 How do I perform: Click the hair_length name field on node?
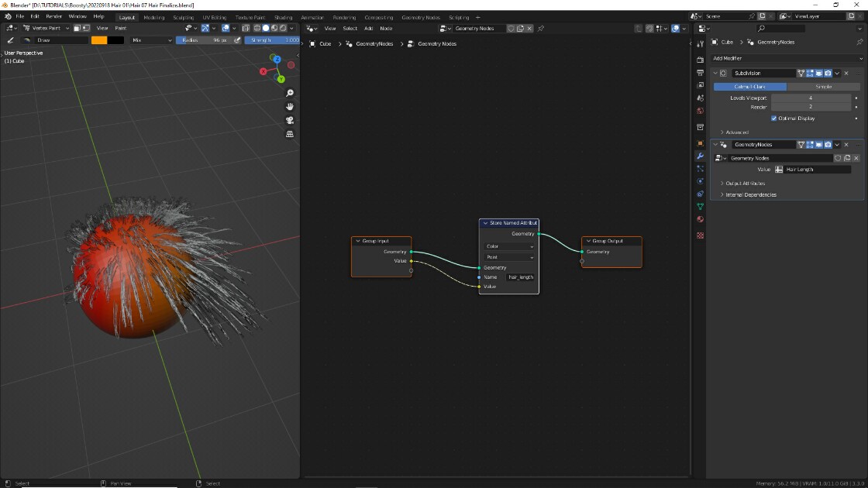(520, 277)
